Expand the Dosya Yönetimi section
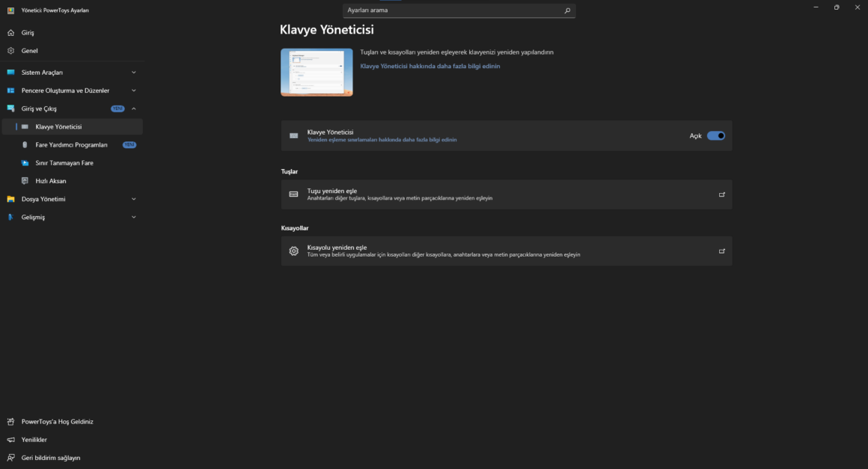 [134, 199]
